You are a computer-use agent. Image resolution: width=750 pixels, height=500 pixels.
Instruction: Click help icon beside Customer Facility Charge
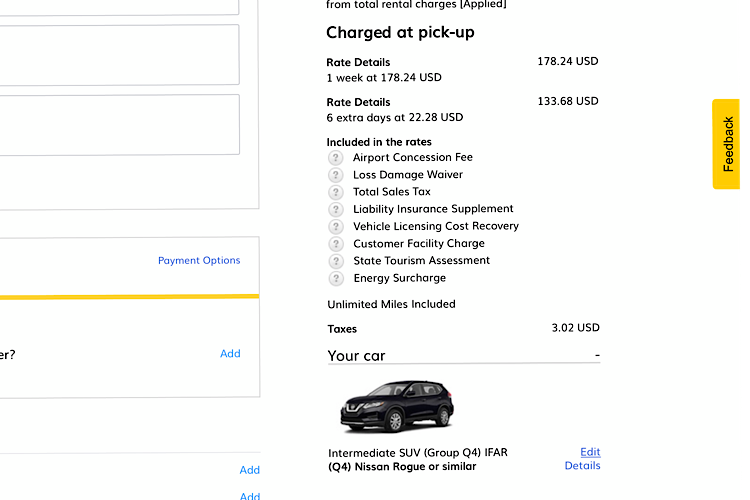pos(336,244)
